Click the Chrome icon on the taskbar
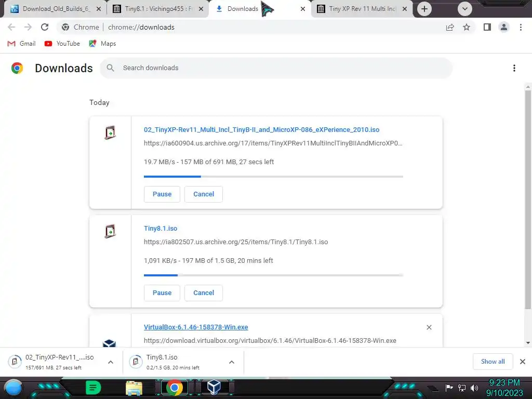This screenshot has height=399, width=532. tap(175, 388)
